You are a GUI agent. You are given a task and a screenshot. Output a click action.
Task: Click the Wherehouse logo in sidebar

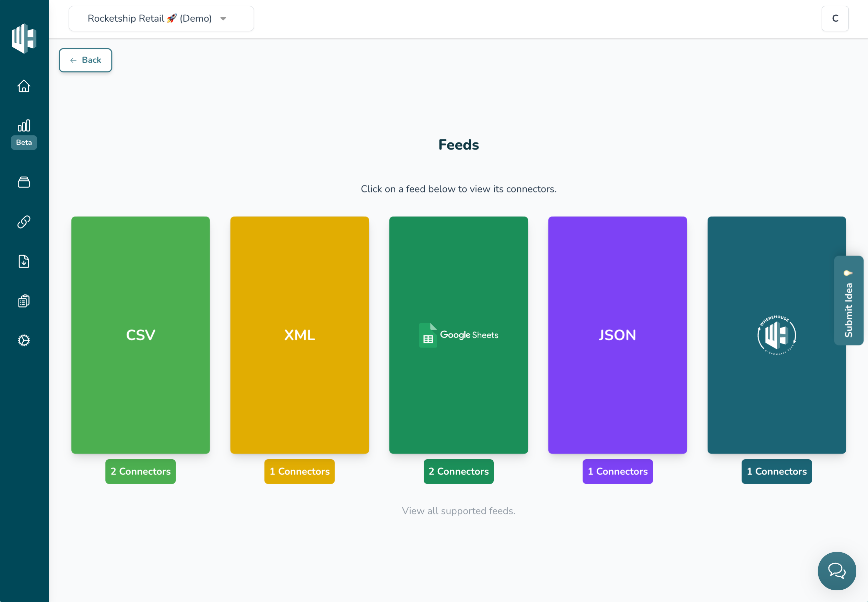24,38
